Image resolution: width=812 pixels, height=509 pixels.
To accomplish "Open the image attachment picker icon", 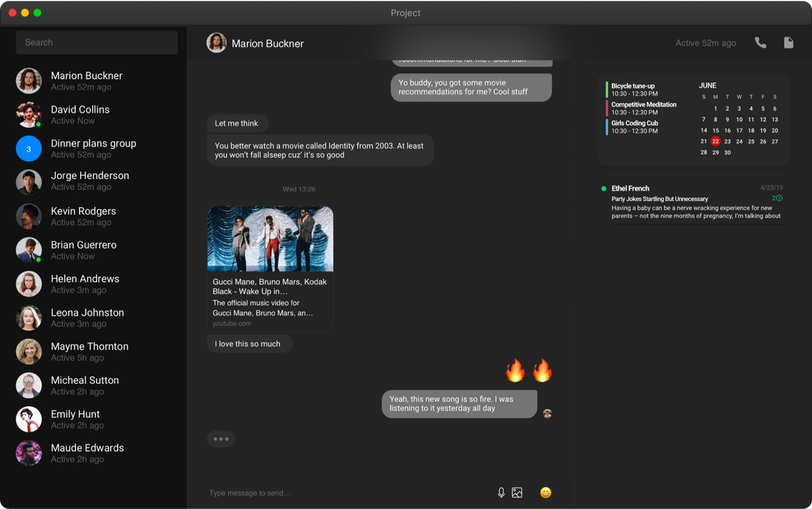I will point(517,492).
